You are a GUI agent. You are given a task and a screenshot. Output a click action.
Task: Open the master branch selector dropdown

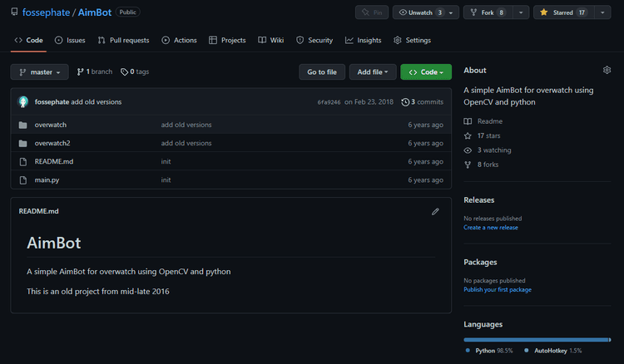pyautogui.click(x=39, y=72)
